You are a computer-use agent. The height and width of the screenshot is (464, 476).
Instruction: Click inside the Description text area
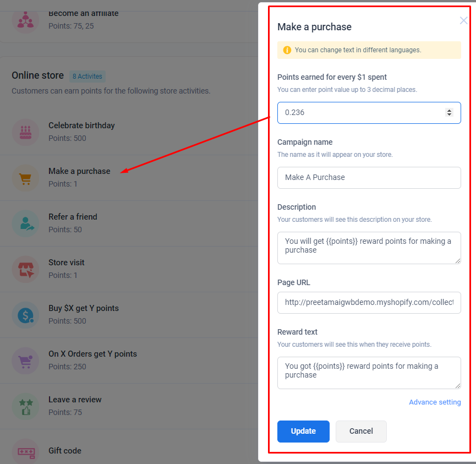point(369,248)
